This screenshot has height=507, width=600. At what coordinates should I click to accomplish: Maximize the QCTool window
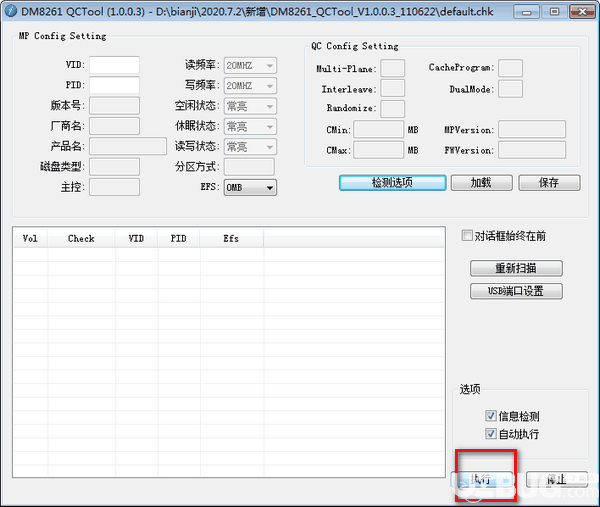coord(554,11)
